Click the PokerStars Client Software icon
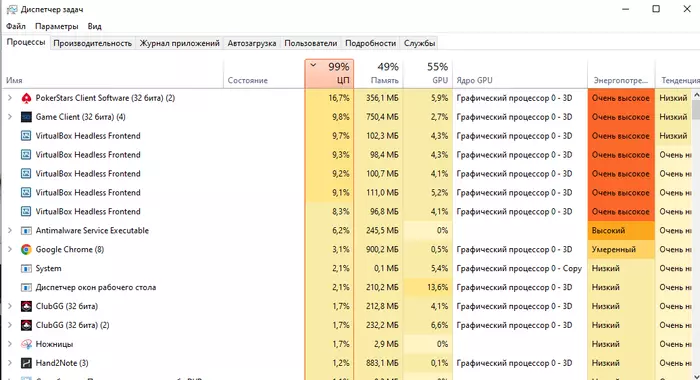 (26, 98)
